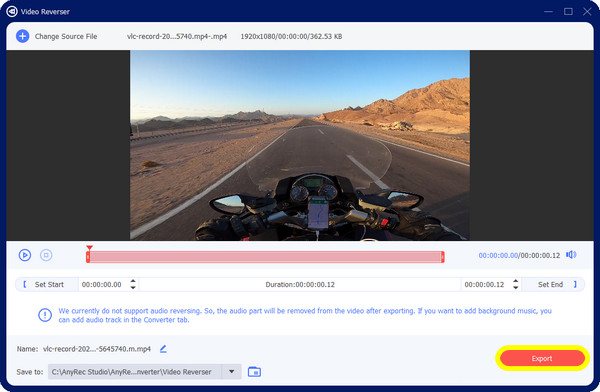
Task: Mute audio with the speaker icon
Action: tap(571, 255)
